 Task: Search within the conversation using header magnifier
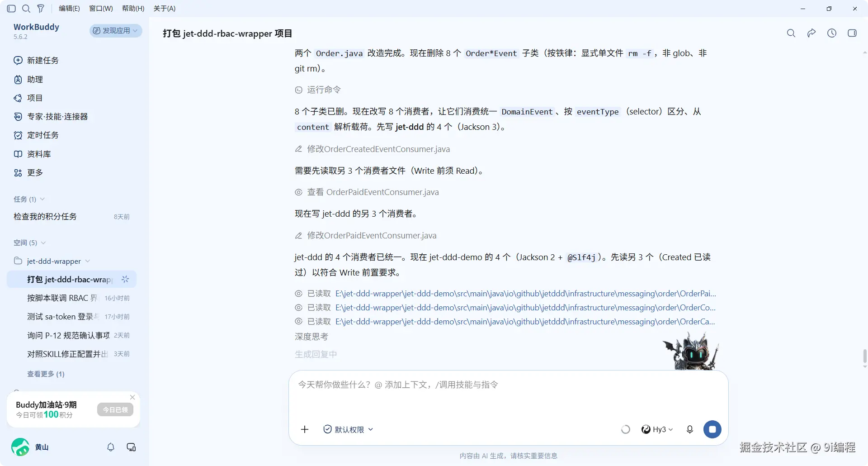coord(791,33)
